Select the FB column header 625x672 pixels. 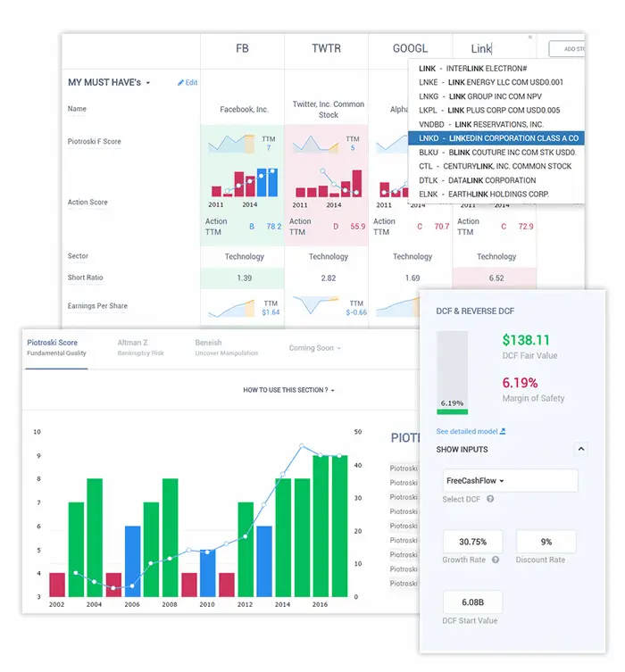242,48
